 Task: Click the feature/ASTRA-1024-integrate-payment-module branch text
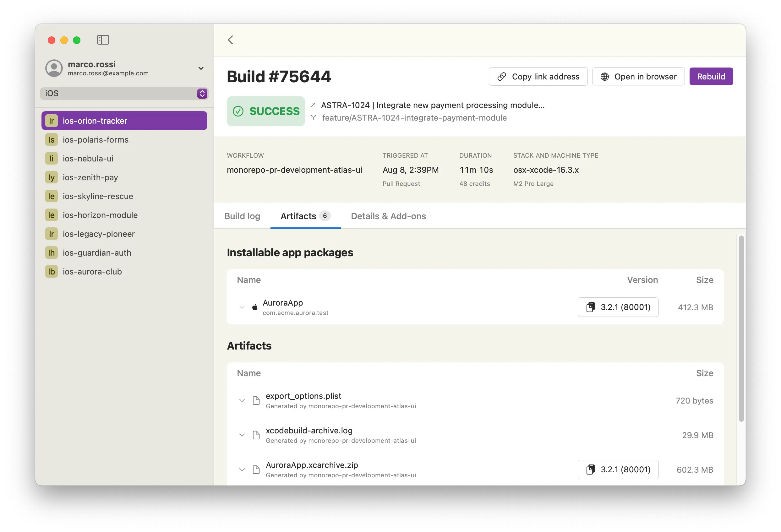414,117
